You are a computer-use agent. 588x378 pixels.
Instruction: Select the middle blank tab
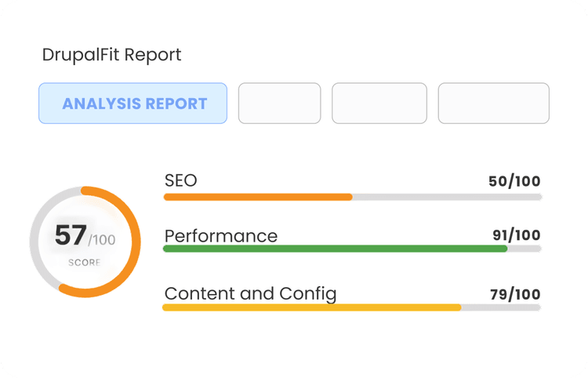379,103
